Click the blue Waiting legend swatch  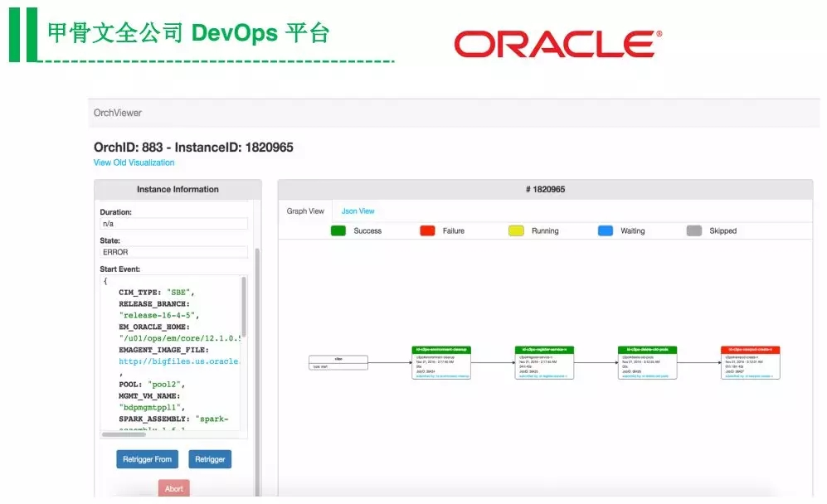pos(606,230)
